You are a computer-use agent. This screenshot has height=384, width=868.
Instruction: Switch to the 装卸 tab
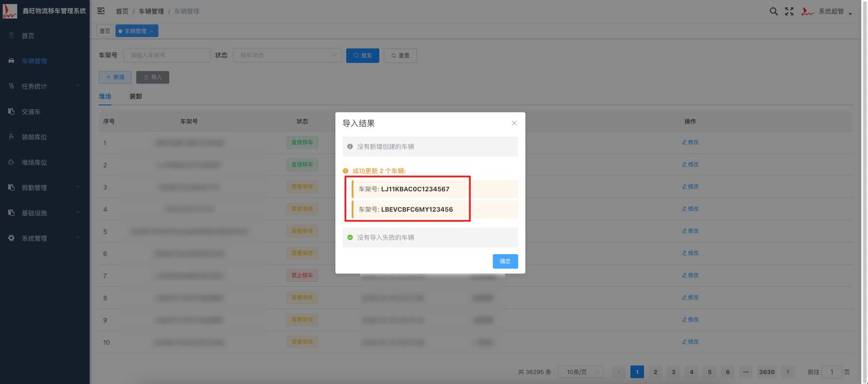click(x=136, y=96)
